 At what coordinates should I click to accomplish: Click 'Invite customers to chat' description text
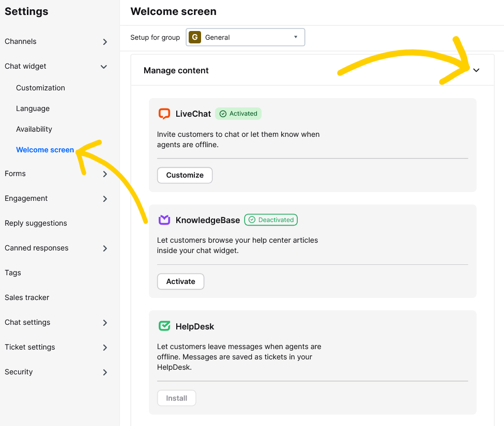(x=238, y=139)
